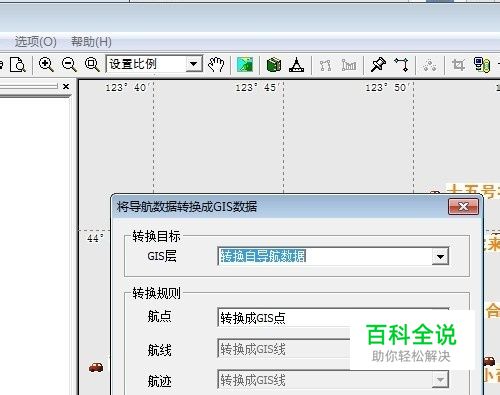Click the 123° 45′ longitude label
500x395 pixels.
point(257,88)
